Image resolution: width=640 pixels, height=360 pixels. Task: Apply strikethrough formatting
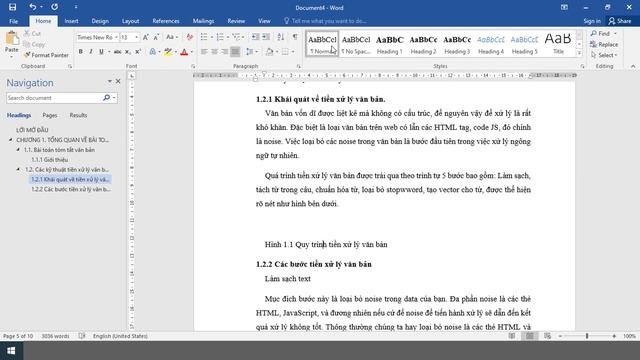tap(117, 52)
